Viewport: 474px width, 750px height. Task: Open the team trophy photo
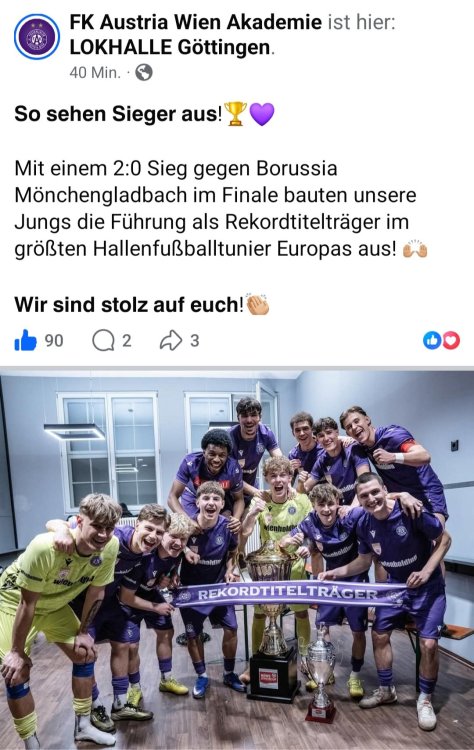pos(237,558)
